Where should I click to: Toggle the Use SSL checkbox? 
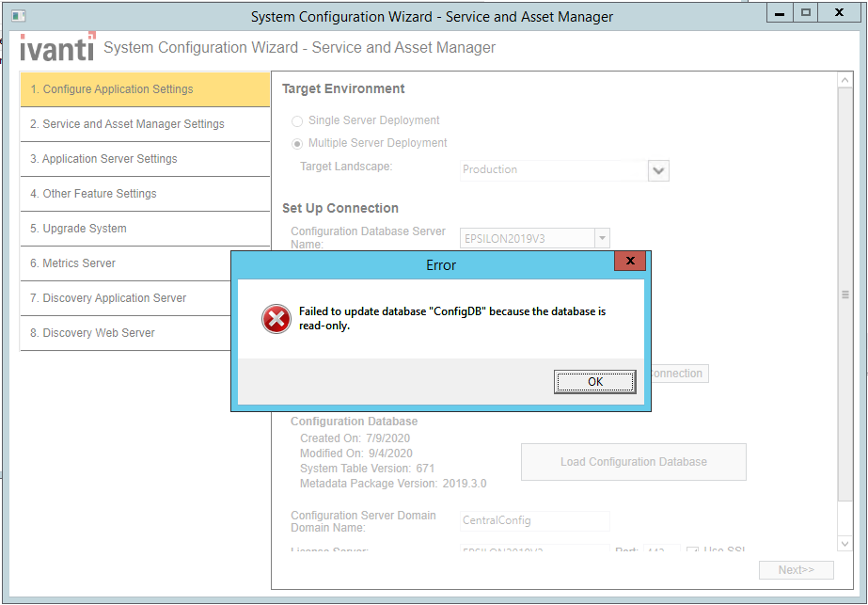(x=692, y=551)
